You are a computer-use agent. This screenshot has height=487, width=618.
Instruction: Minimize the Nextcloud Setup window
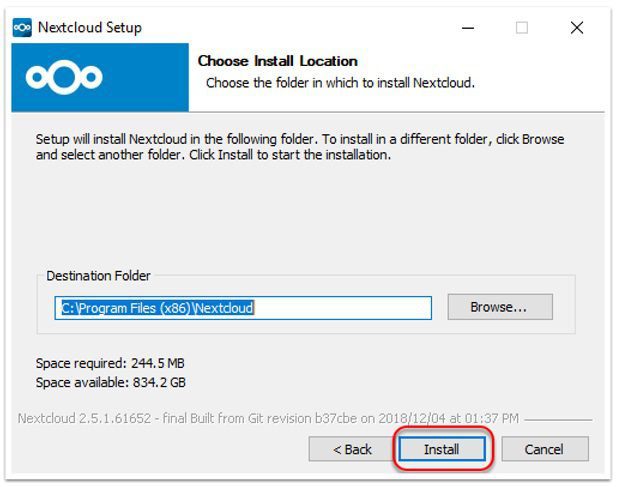click(x=468, y=28)
